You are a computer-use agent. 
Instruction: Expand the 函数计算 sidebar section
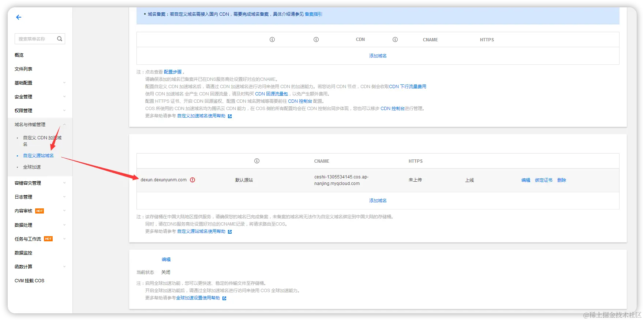(64, 267)
